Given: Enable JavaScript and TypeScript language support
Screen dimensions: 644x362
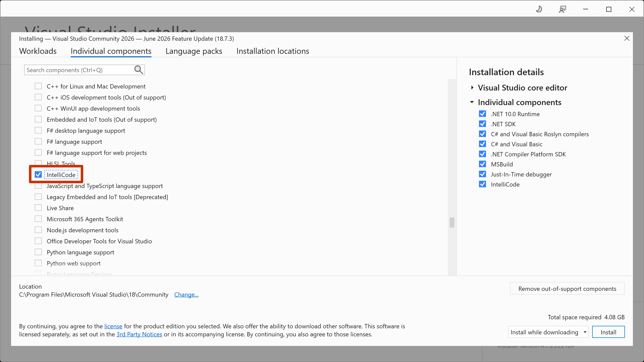Looking at the screenshot, I should click(38, 186).
